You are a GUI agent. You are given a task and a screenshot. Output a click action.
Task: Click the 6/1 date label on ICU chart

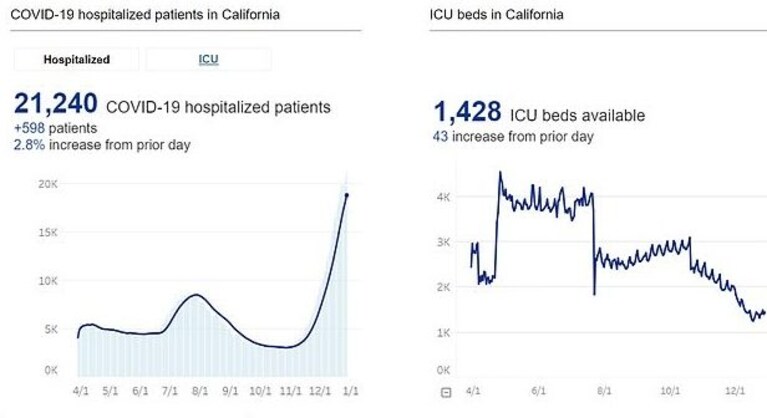pyautogui.click(x=538, y=391)
